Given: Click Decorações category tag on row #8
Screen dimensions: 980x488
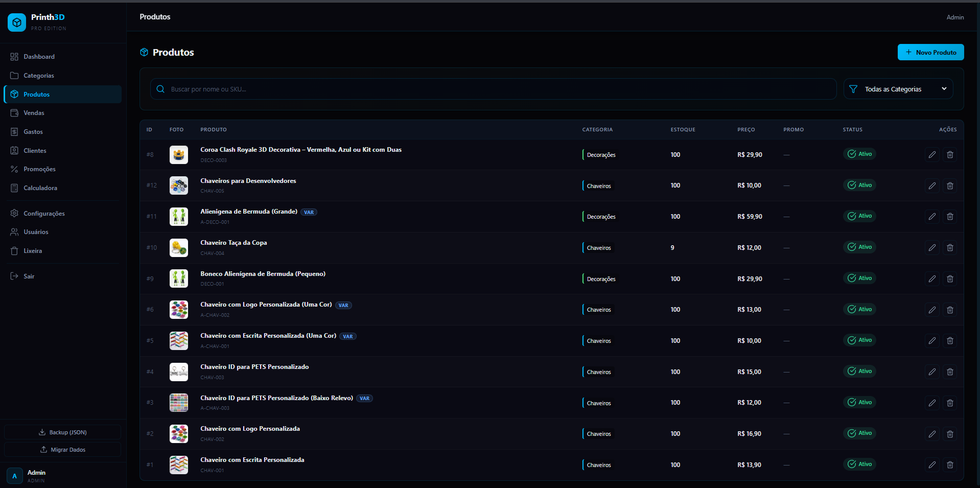Looking at the screenshot, I should click(599, 155).
